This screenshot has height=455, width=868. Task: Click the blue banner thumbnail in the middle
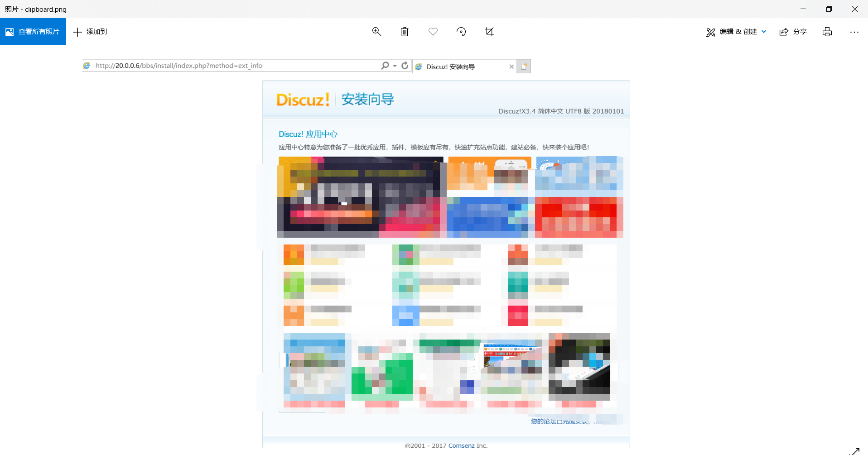[x=491, y=217]
